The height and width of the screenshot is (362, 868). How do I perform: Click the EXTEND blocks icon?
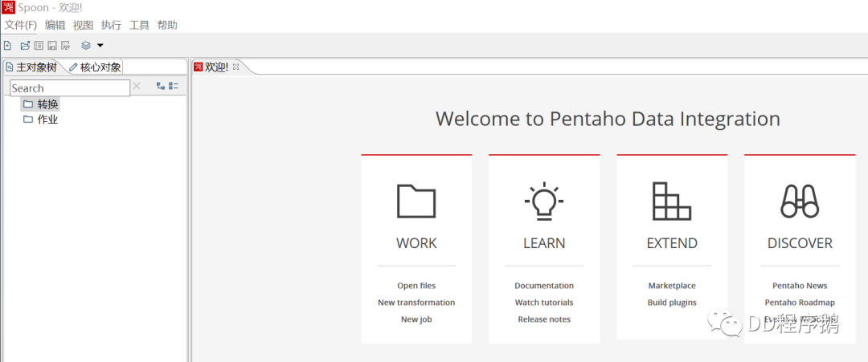click(671, 201)
